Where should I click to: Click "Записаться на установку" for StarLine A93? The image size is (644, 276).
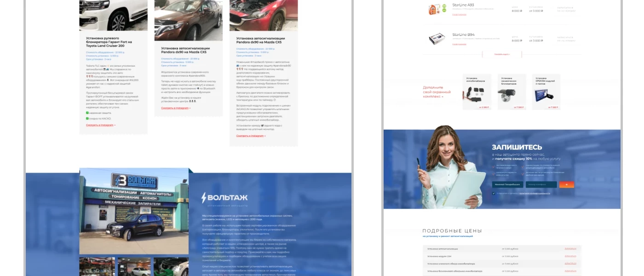pyautogui.click(x=566, y=9)
